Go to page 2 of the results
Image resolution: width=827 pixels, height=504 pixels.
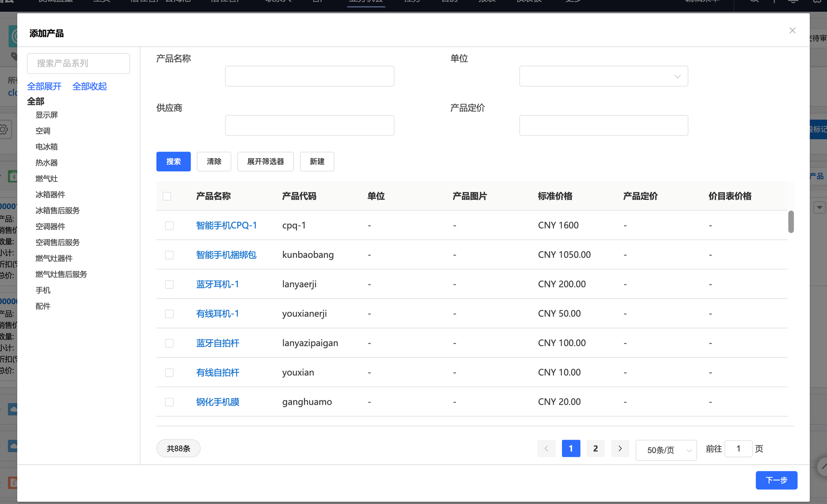point(595,449)
